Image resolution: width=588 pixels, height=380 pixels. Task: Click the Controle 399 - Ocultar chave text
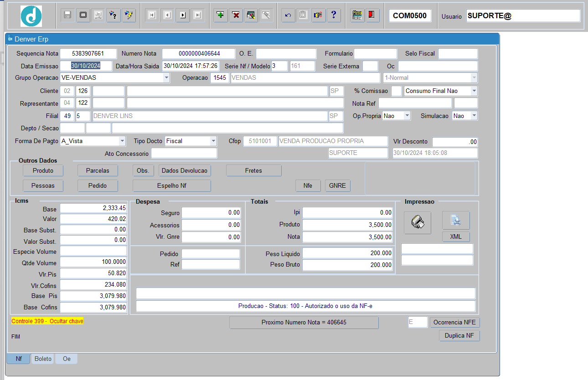tap(47, 321)
